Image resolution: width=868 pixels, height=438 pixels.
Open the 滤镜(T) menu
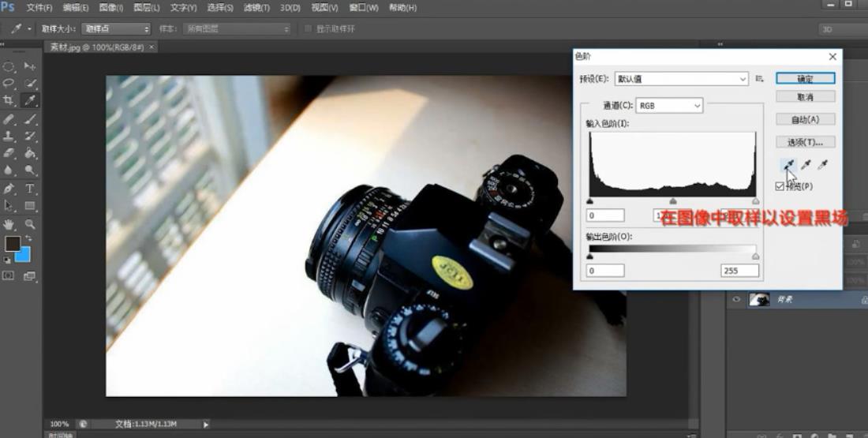click(x=256, y=8)
